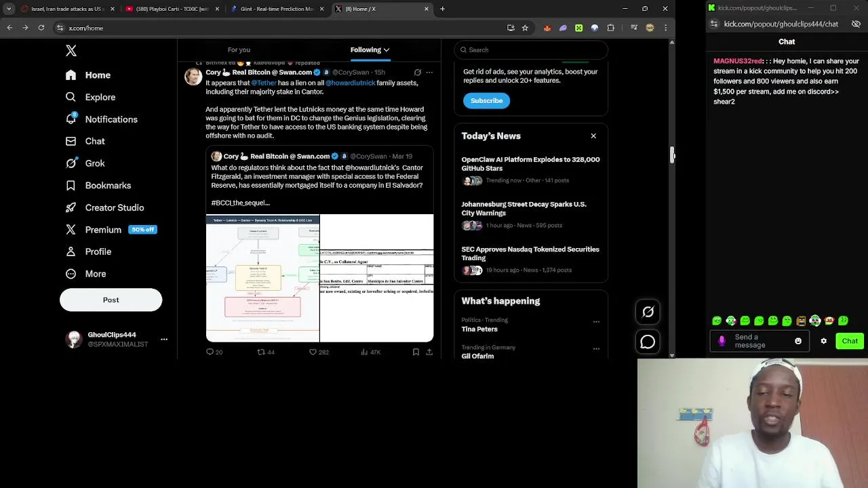This screenshot has height=488, width=868.
Task: Click the install app icon in address bar
Action: coord(511,28)
